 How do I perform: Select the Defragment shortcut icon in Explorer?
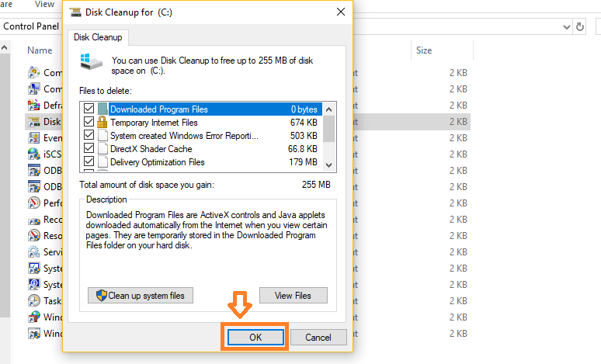[x=34, y=105]
